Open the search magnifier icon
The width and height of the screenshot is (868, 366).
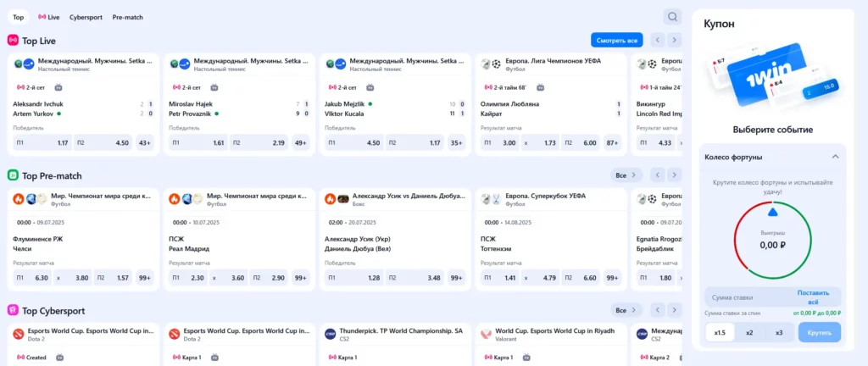point(672,17)
